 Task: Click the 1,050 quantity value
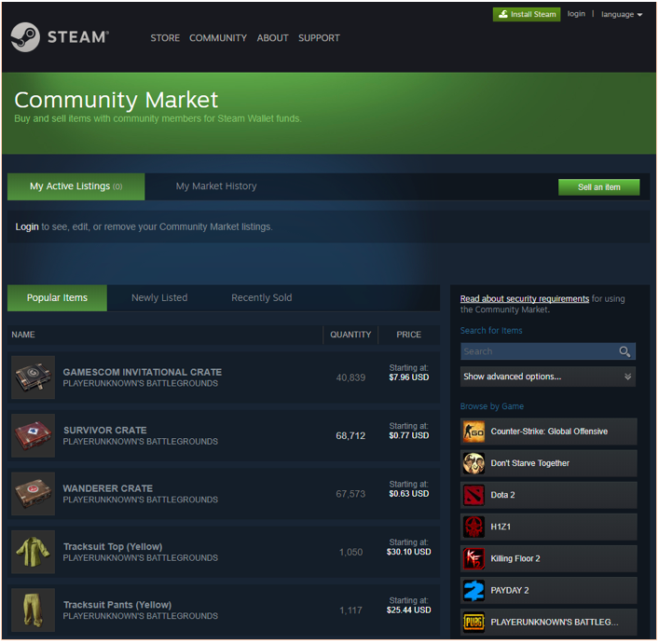coord(350,552)
